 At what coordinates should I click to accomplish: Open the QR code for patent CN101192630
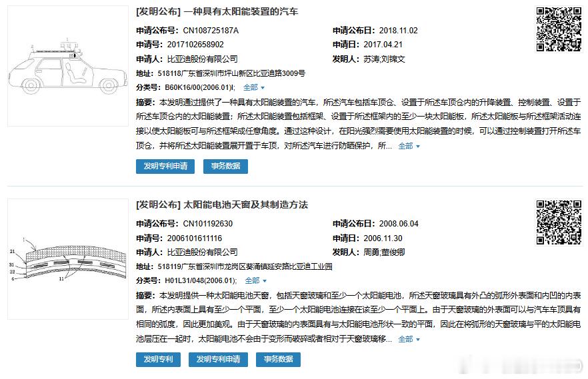(559, 222)
